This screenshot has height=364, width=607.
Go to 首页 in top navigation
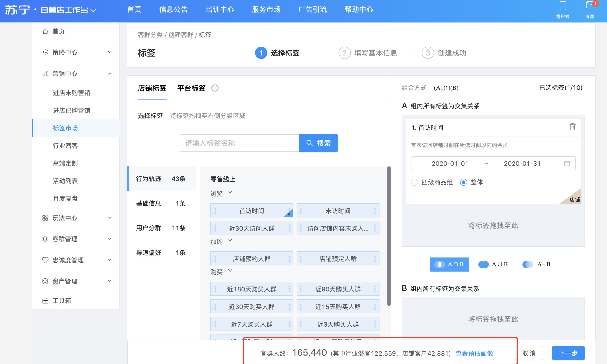click(x=134, y=9)
